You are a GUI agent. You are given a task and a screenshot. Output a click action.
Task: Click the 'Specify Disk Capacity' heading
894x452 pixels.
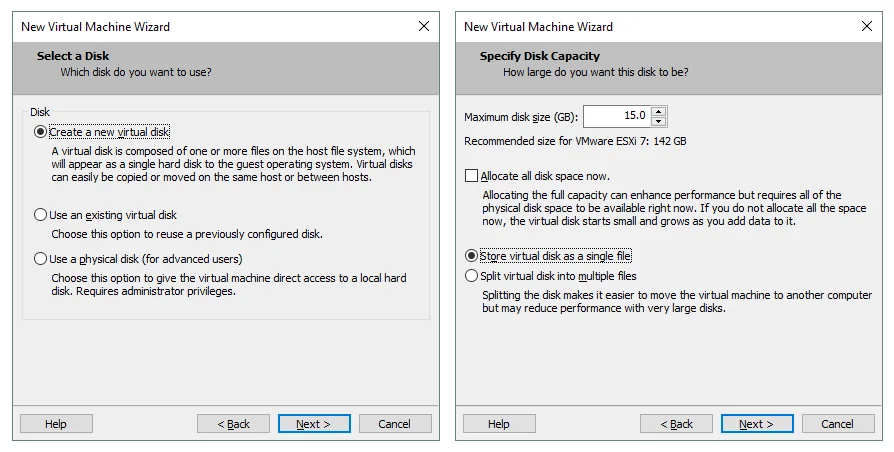point(540,56)
